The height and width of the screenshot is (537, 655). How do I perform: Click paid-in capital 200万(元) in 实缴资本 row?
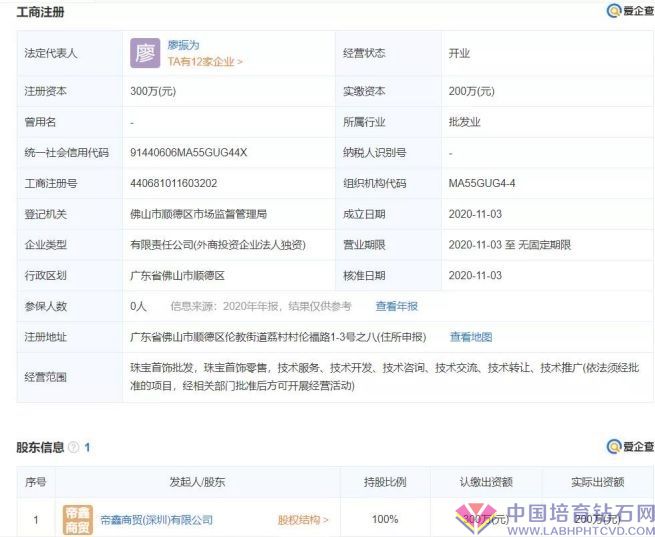[x=472, y=91]
